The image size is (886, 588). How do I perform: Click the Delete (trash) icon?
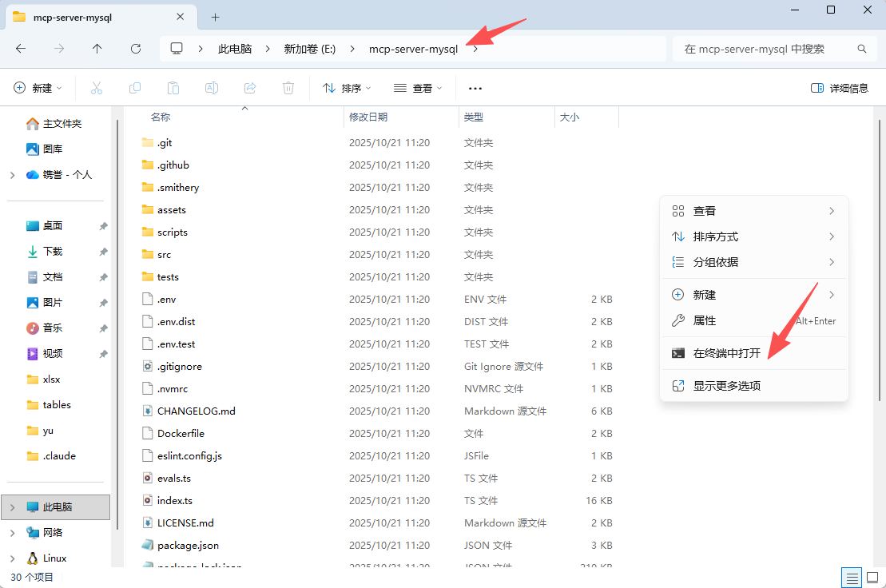click(288, 88)
